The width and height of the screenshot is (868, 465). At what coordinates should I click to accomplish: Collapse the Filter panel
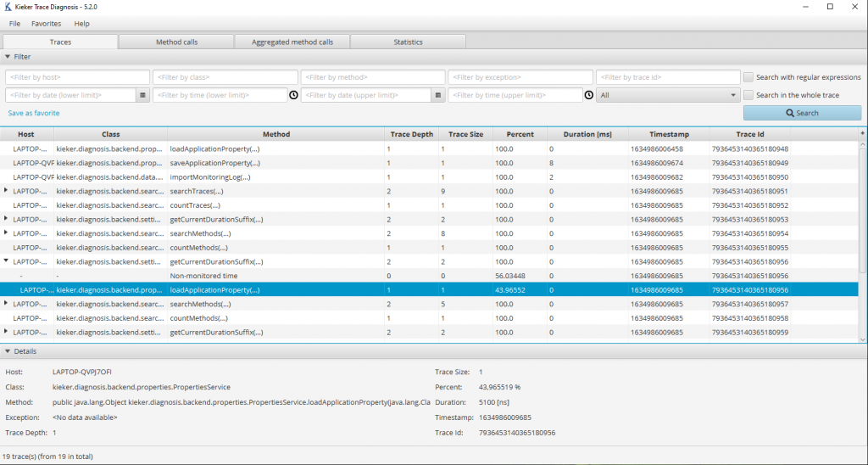[x=8, y=57]
